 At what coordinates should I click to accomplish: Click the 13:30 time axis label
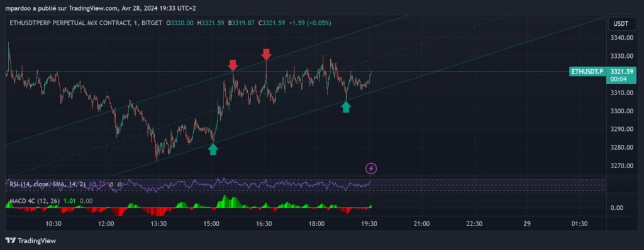(158, 224)
